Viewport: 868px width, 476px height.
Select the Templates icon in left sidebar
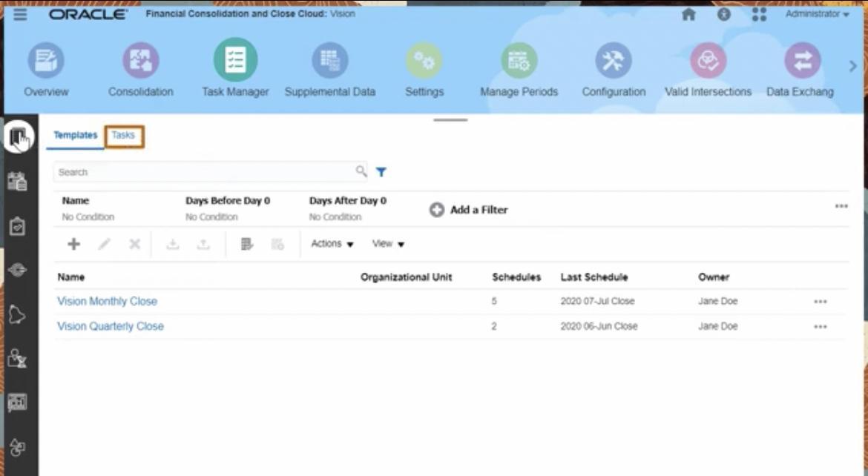click(19, 136)
